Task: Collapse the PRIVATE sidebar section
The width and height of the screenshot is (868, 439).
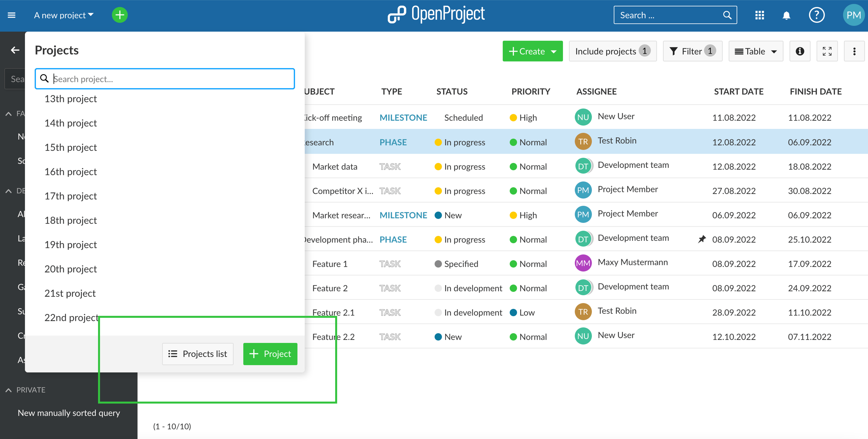Action: coord(8,390)
